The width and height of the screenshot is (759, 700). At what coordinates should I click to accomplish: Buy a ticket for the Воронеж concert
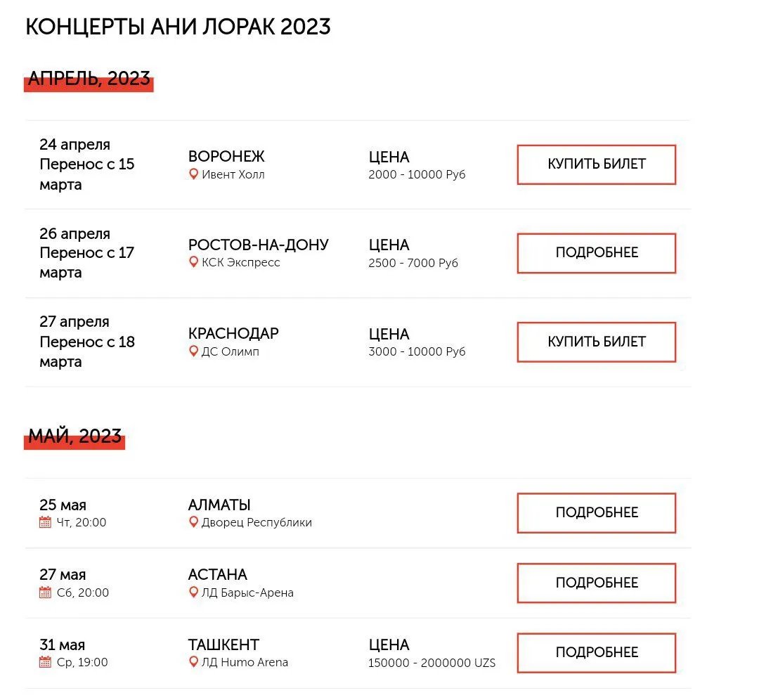click(596, 164)
